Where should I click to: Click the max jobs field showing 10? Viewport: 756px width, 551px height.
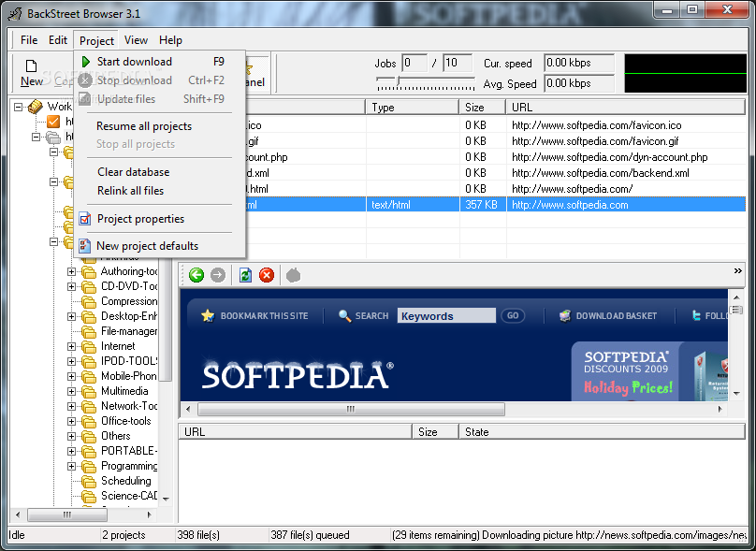(458, 63)
